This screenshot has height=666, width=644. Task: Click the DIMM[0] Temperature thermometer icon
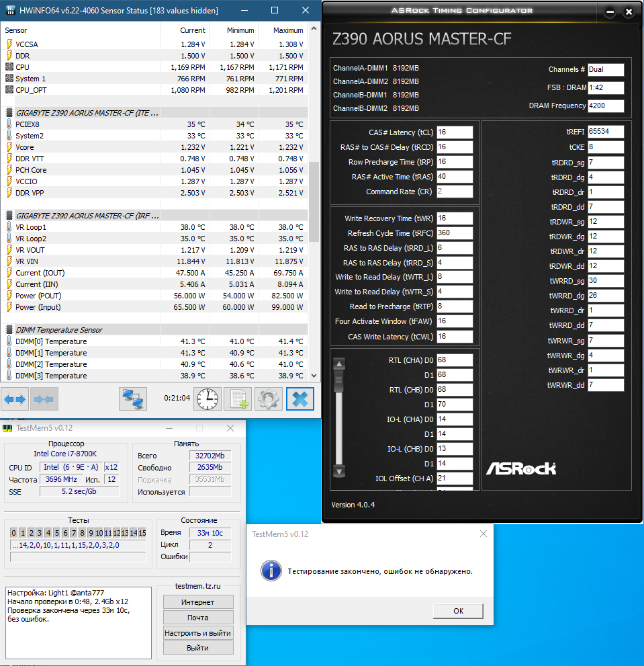coord(9,341)
